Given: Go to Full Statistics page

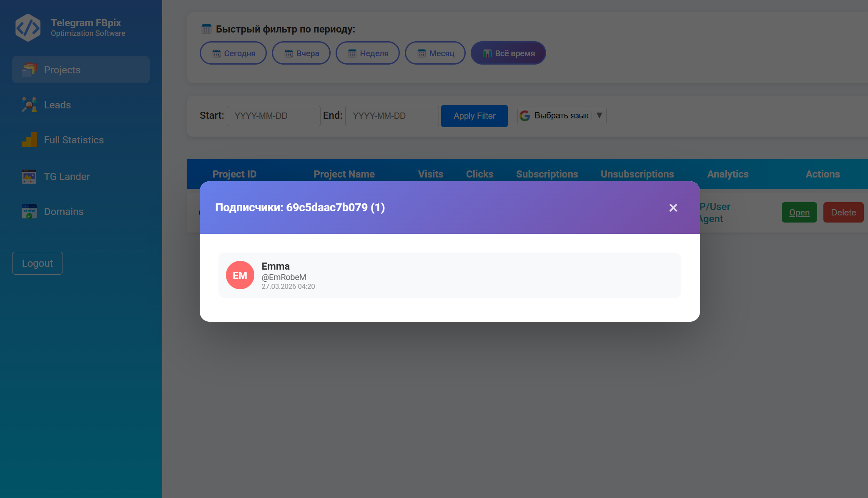Looking at the screenshot, I should 74,140.
